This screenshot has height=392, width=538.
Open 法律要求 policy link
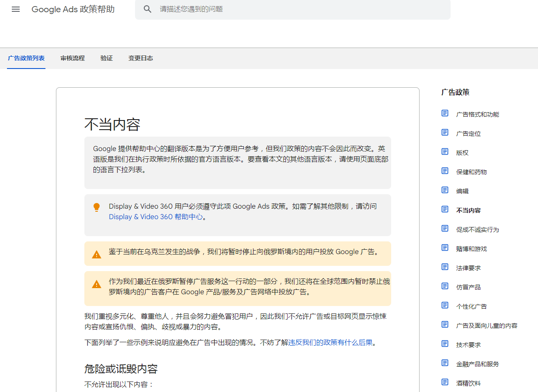[469, 268]
